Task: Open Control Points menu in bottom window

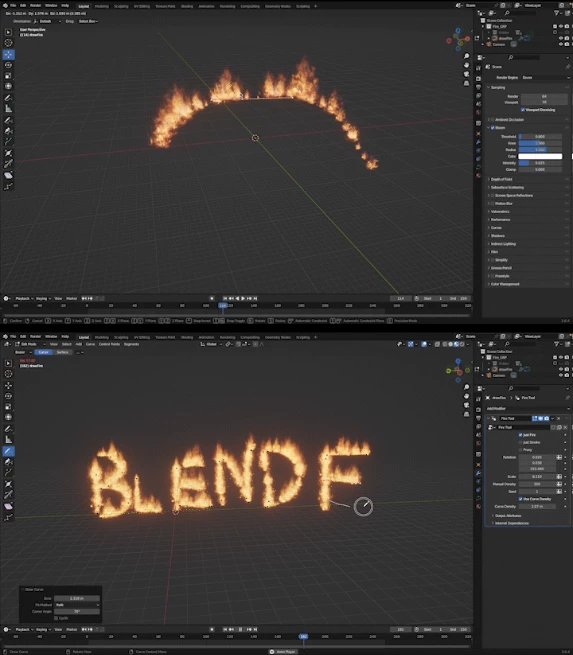Action: [x=109, y=344]
